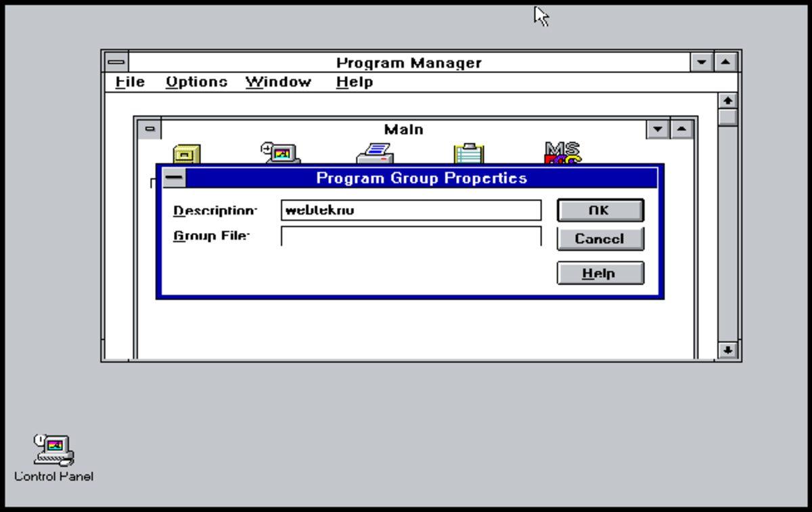The height and width of the screenshot is (512, 812).
Task: Click the Description text field
Action: click(411, 211)
